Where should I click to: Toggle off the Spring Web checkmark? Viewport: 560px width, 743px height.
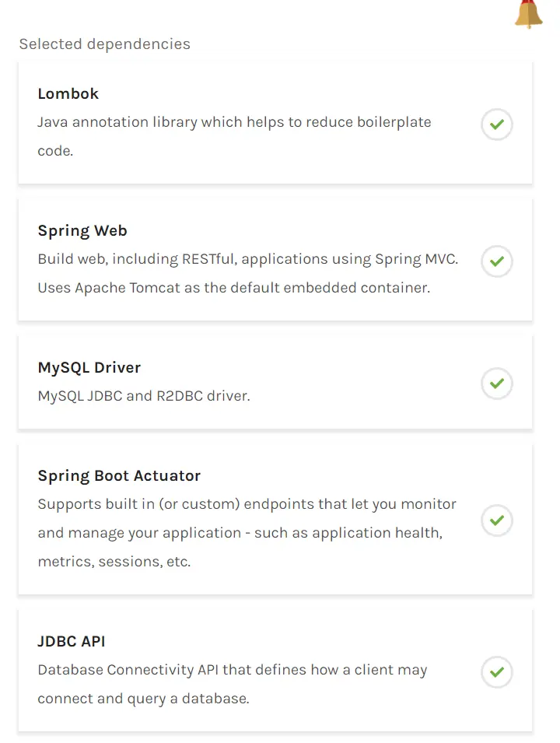pos(497,261)
